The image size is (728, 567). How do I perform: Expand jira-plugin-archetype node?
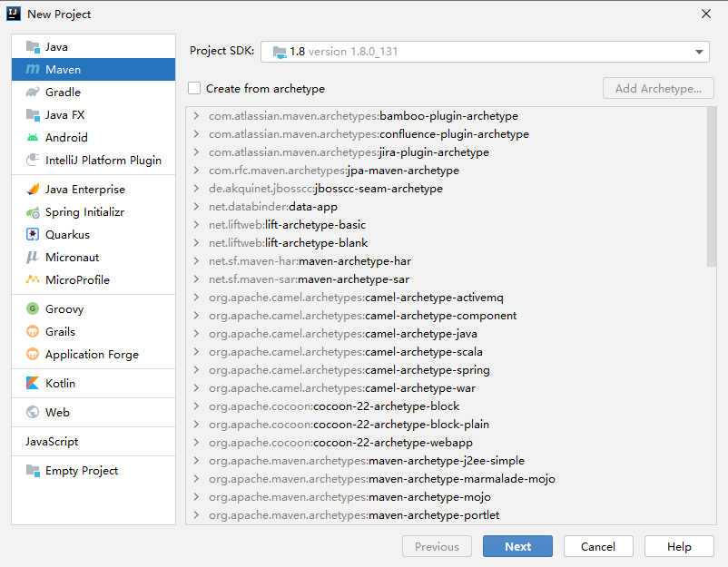pyautogui.click(x=196, y=152)
